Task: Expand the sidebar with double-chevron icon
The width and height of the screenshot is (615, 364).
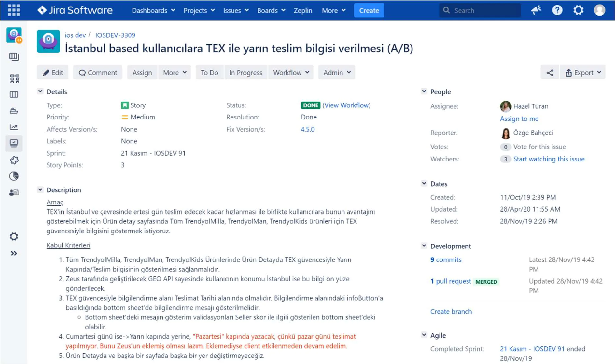Action: tap(14, 253)
